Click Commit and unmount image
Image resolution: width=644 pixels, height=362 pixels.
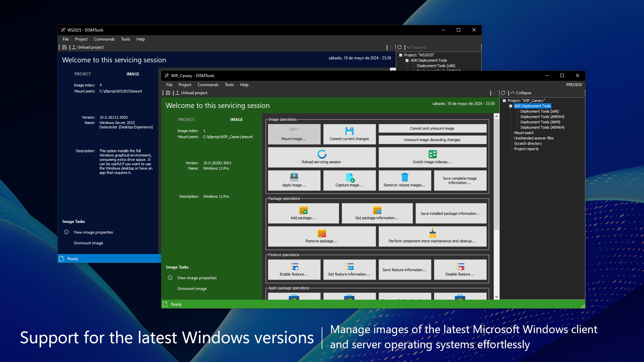pyautogui.click(x=432, y=128)
